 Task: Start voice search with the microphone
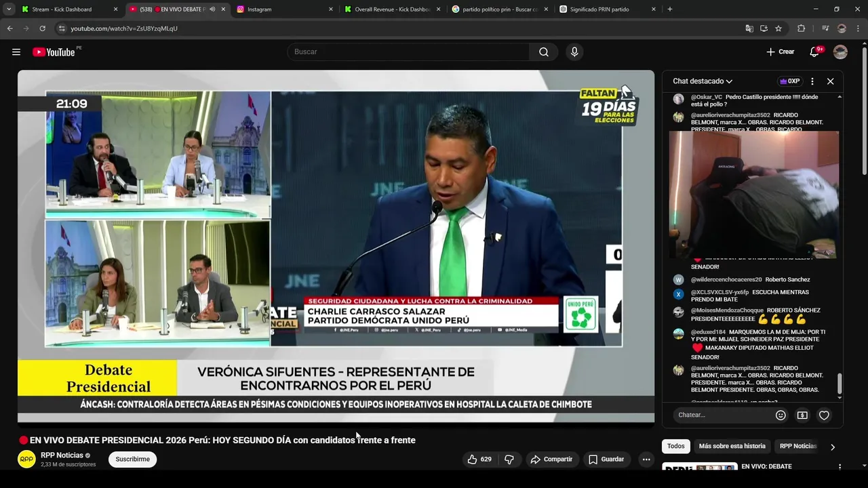574,52
